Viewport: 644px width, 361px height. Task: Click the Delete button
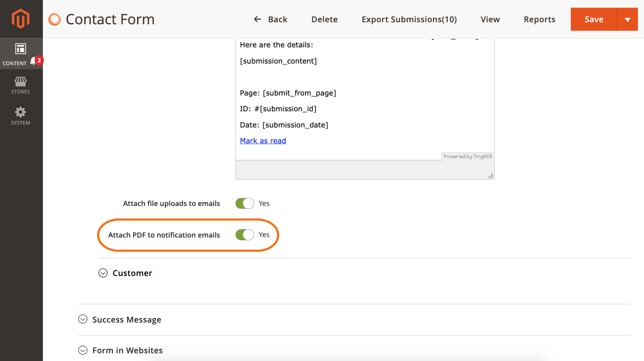point(324,19)
